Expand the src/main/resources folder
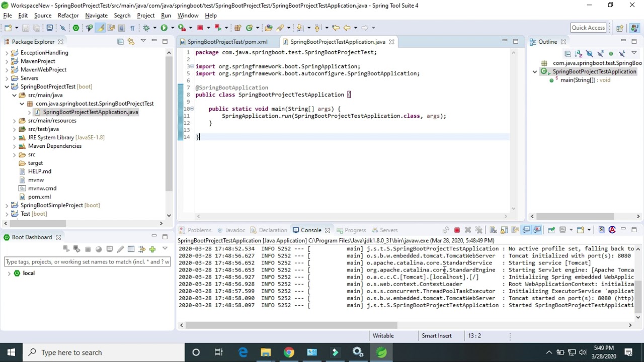The image size is (644, 362). pyautogui.click(x=15, y=121)
